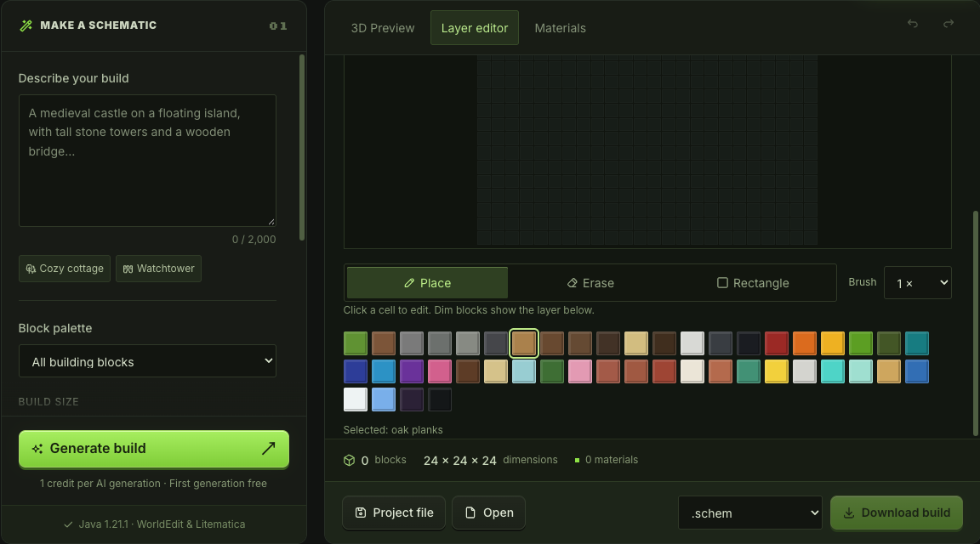Click the tower icon on Watchtower chip
This screenshot has width=980, height=544.
coord(128,269)
